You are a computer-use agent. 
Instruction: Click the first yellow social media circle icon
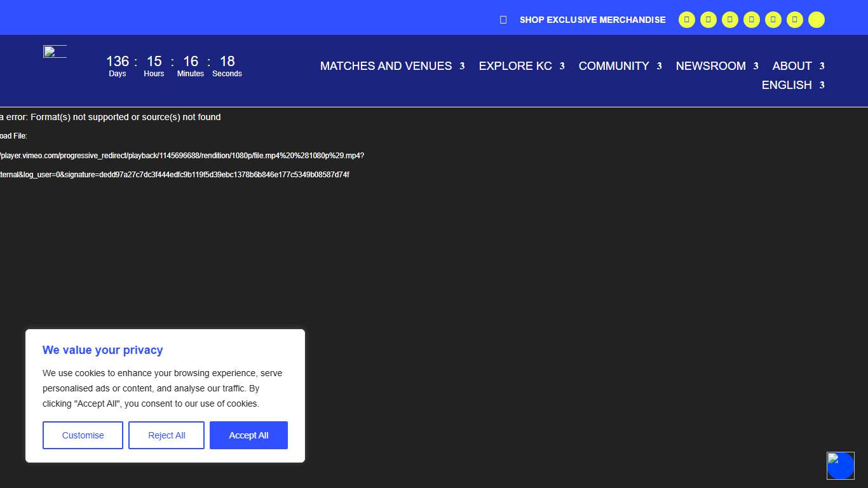tap(686, 20)
